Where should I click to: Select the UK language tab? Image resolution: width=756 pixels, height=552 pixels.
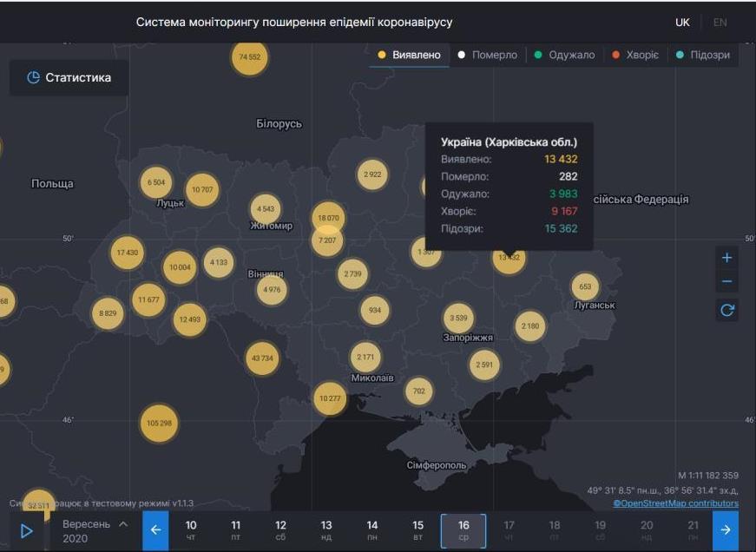pos(682,21)
